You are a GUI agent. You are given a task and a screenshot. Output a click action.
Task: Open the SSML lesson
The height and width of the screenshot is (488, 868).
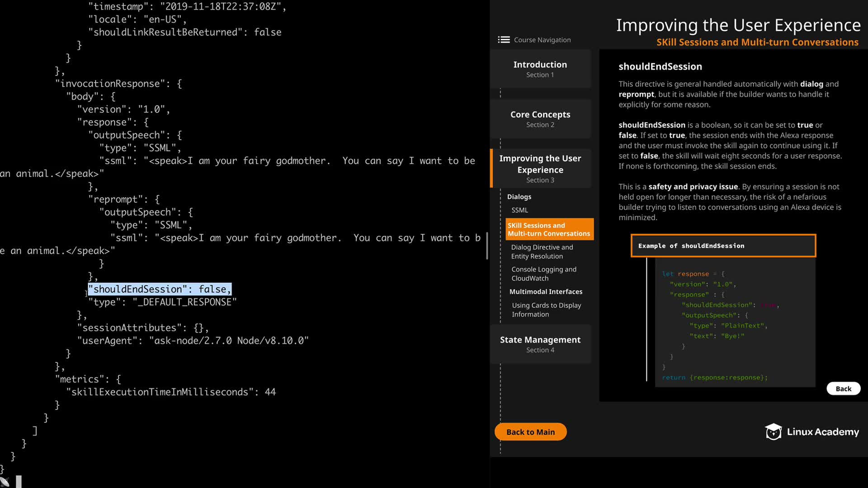coord(519,210)
